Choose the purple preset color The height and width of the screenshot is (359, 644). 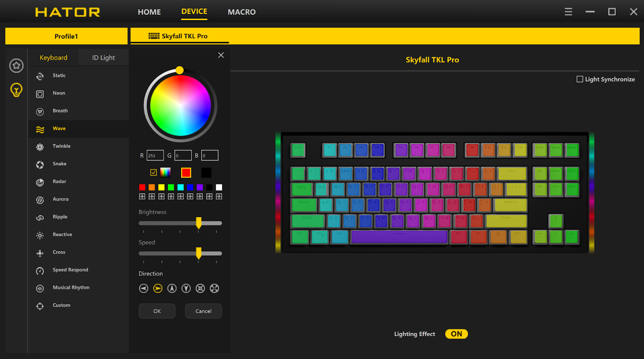[x=200, y=187]
